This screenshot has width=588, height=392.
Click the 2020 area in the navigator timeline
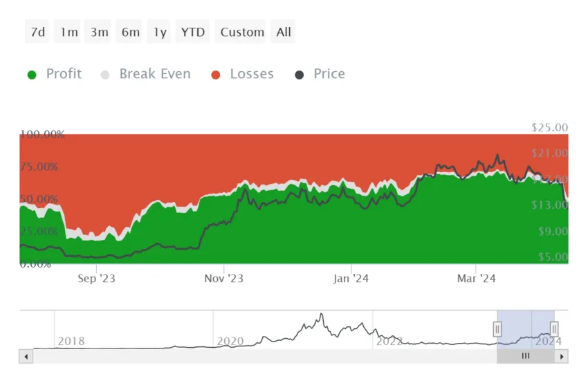(x=230, y=341)
